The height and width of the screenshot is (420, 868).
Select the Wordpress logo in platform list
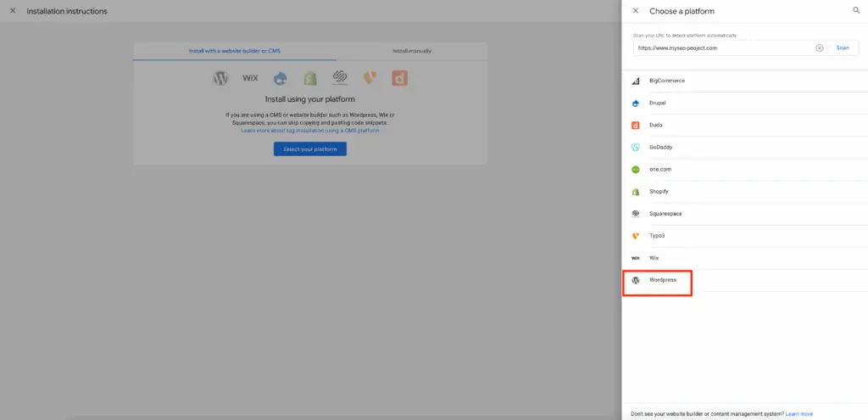(x=636, y=280)
